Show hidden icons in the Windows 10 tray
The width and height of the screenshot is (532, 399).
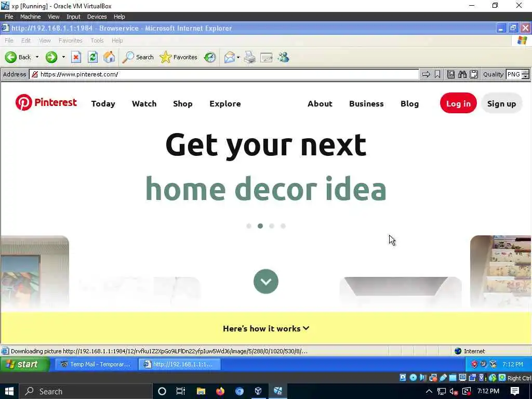tap(429, 391)
